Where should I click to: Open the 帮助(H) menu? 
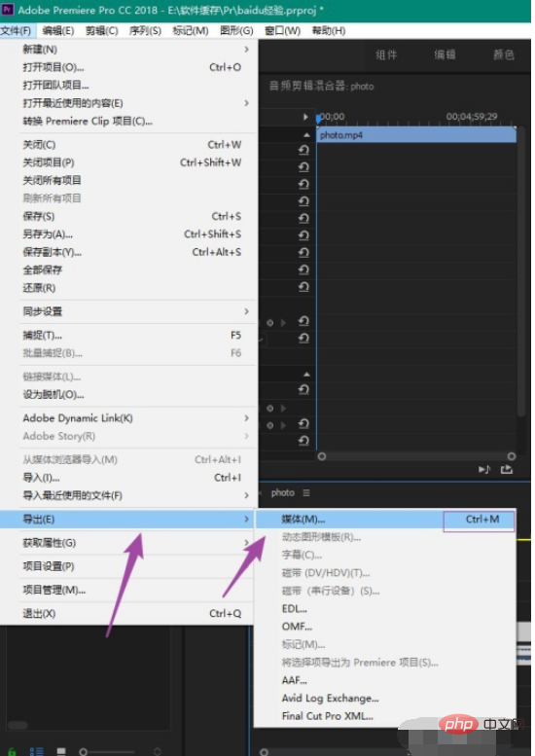tap(329, 31)
